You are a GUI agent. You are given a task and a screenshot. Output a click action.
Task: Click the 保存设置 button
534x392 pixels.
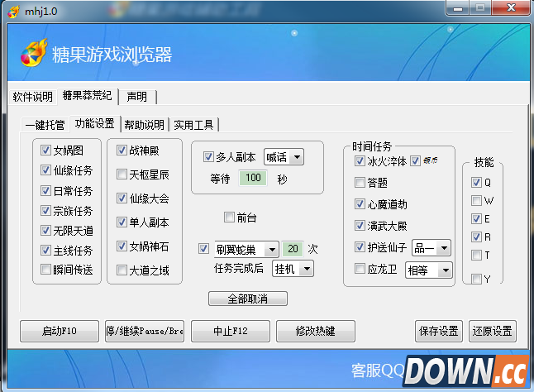pyautogui.click(x=439, y=331)
